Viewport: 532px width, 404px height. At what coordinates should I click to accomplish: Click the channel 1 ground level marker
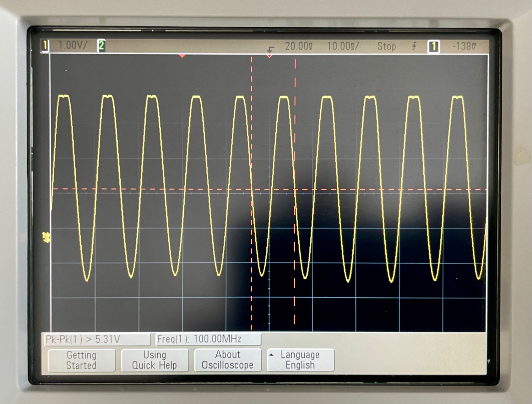coord(46,237)
